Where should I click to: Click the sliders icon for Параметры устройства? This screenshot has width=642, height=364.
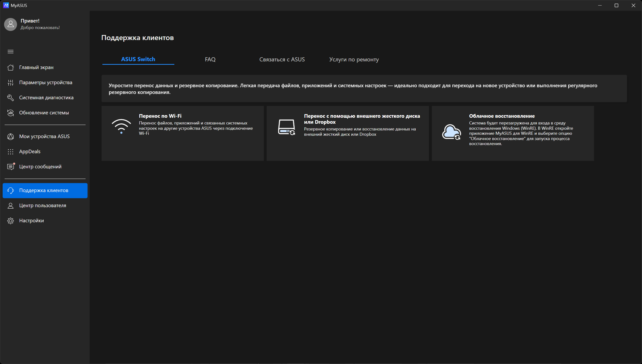(x=11, y=82)
